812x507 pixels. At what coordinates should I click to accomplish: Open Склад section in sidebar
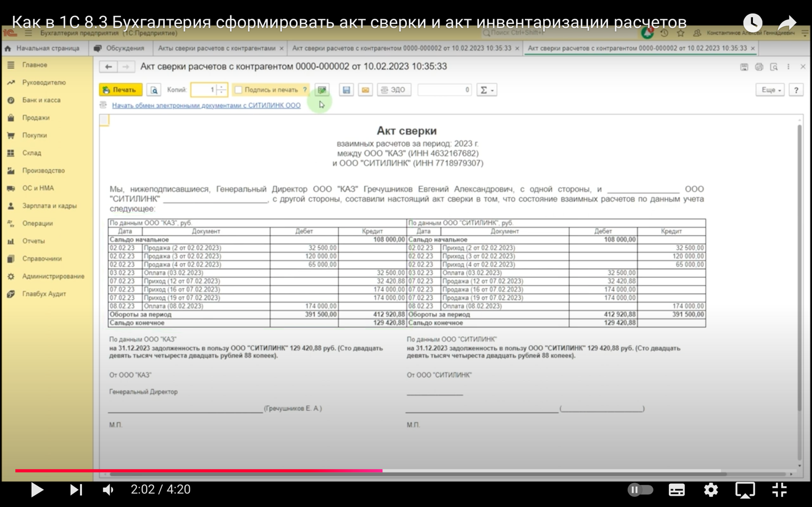click(32, 153)
